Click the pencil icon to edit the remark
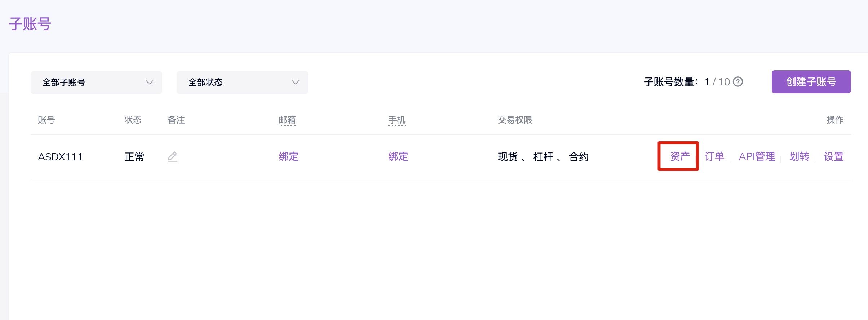This screenshot has width=868, height=320. point(173,157)
